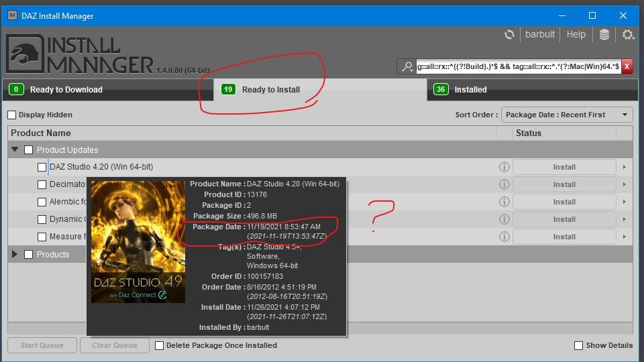Close the DAZ Install Manager window
Viewport: 644px width, 362px height.
[623, 15]
